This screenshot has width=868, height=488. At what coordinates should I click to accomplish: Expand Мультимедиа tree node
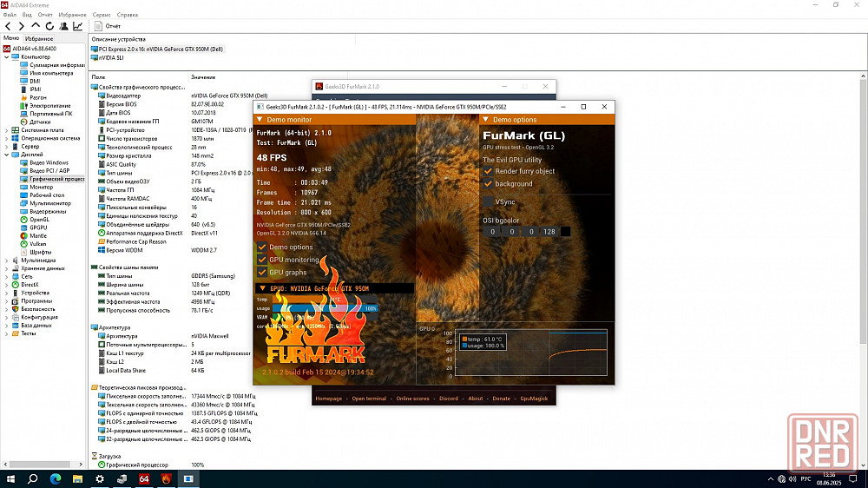pos(7,260)
